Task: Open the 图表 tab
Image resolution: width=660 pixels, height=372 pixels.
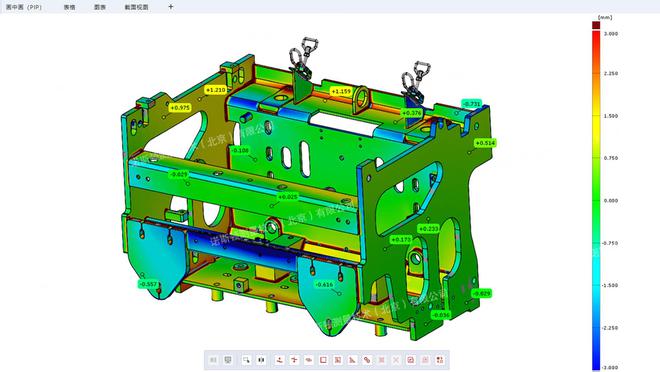Action: tap(100, 7)
